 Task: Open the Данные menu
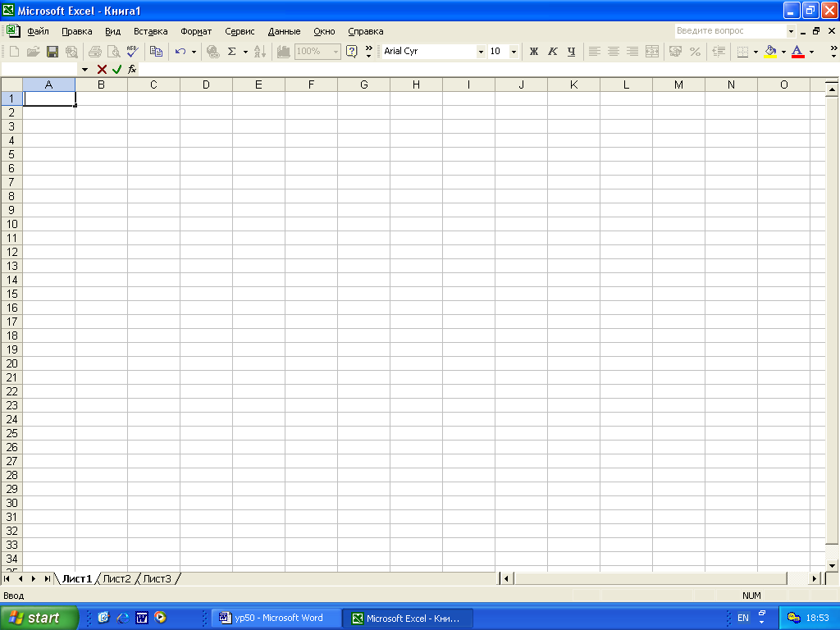click(284, 31)
